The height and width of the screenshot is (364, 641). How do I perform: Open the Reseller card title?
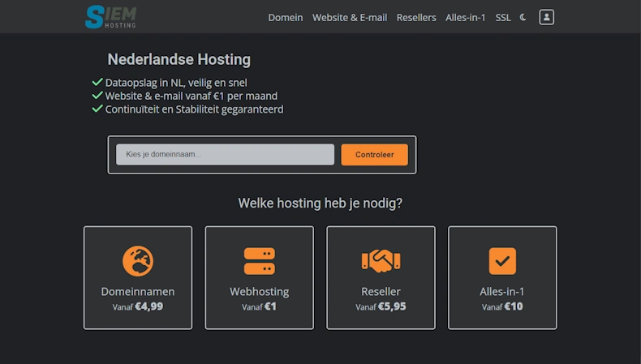tap(381, 292)
